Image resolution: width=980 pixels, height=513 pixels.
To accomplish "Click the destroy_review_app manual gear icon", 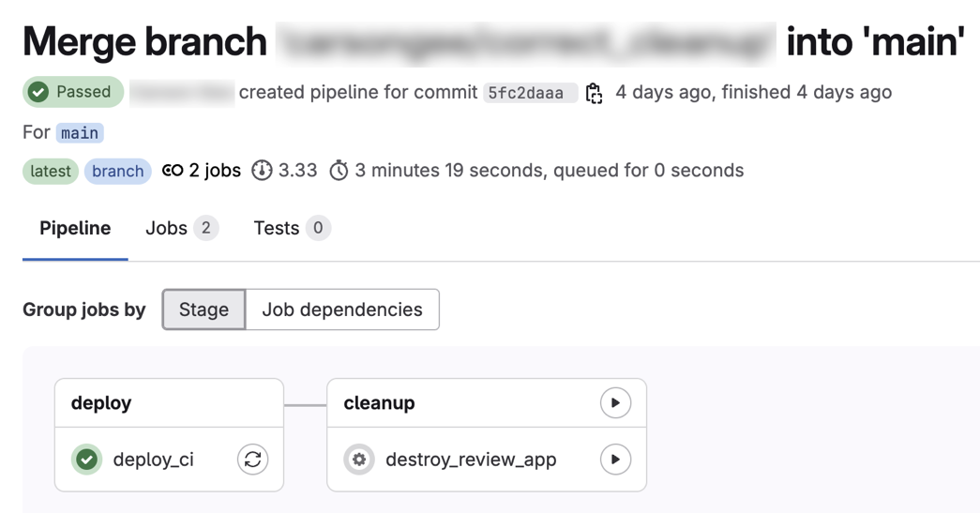I will coord(358,460).
